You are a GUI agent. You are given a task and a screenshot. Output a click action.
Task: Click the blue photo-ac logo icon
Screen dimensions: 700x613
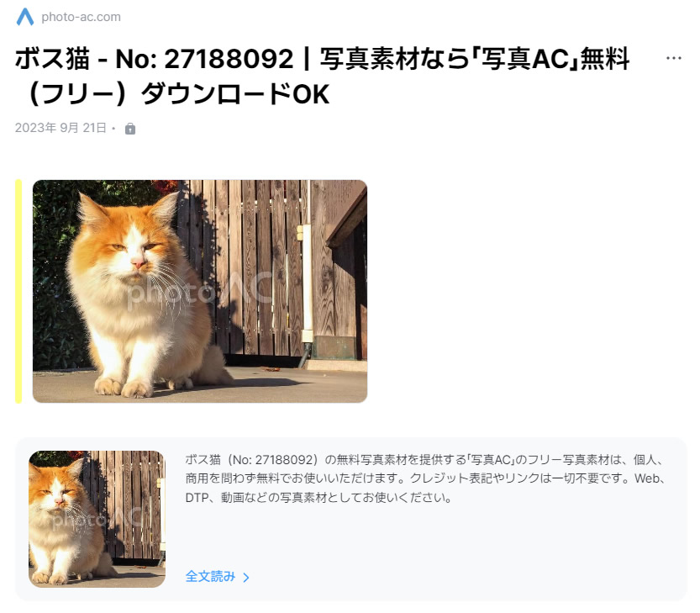(x=25, y=17)
